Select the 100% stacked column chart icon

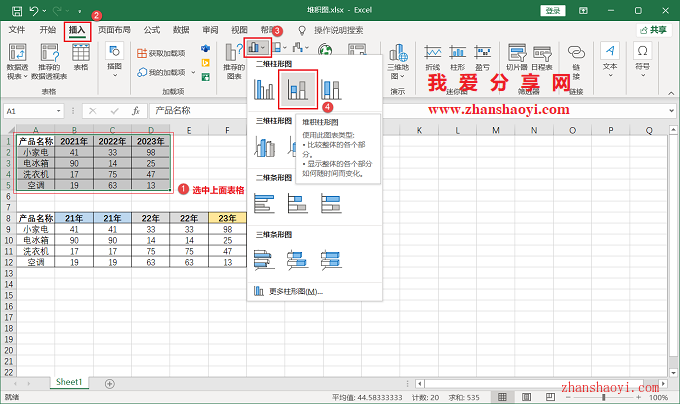point(331,89)
